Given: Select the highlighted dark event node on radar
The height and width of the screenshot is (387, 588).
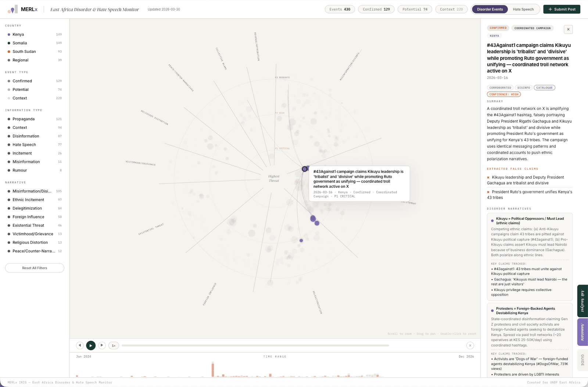Looking at the screenshot, I should click(x=304, y=169).
